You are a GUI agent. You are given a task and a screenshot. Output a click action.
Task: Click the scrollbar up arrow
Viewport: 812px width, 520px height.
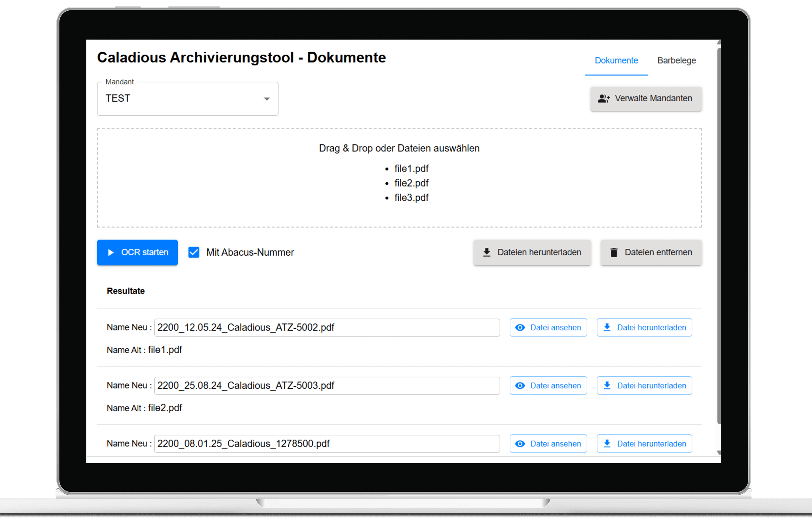tap(719, 43)
